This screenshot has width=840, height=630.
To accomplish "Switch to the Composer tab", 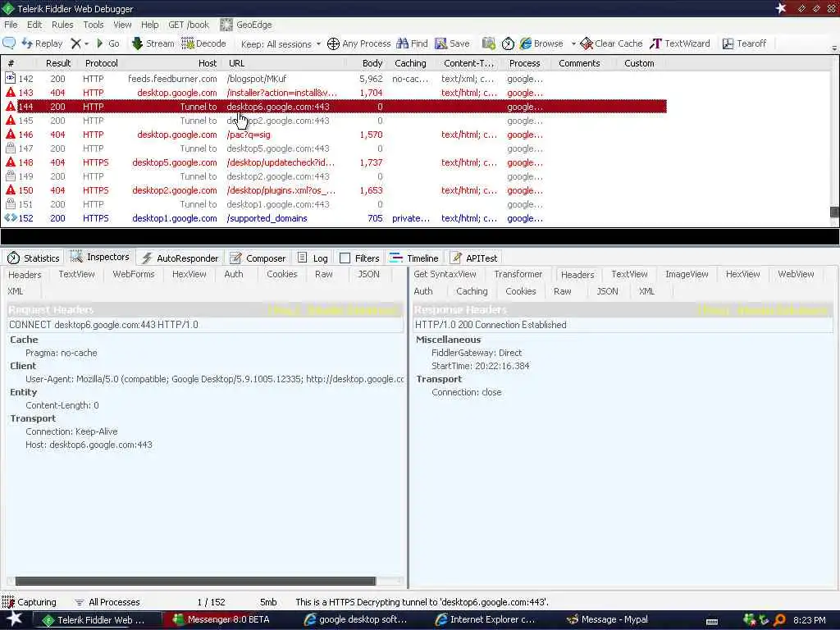I will coord(258,258).
